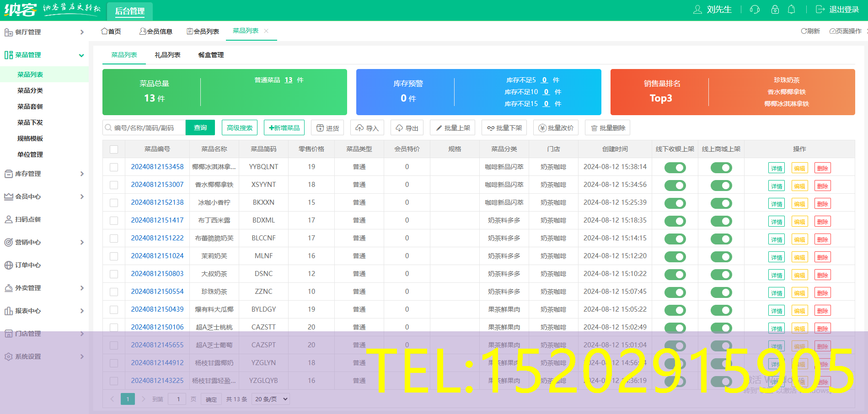Click the lock screen icon in header
This screenshot has width=868, height=414.
[x=775, y=10]
